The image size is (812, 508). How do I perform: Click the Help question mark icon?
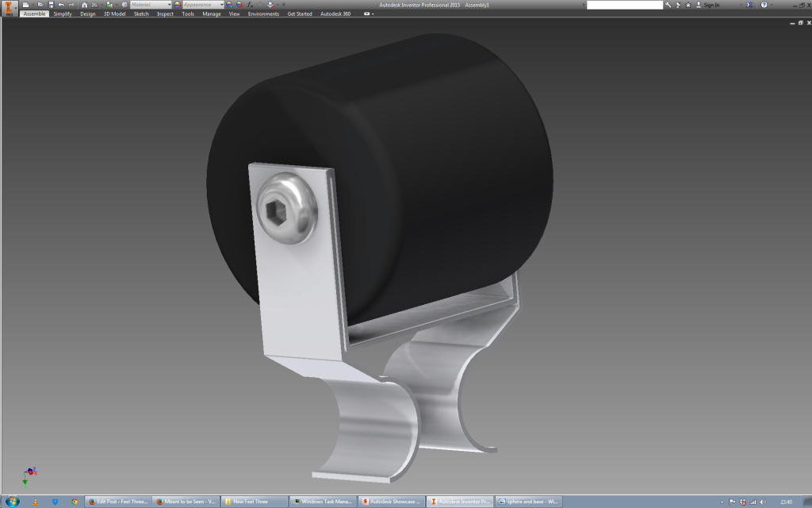(764, 5)
